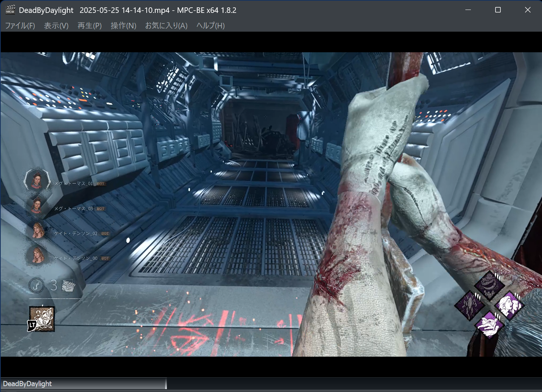The width and height of the screenshot is (542, 392).
Task: Click the MPC-BE clapperboard icon in the title bar
Action: point(11,10)
